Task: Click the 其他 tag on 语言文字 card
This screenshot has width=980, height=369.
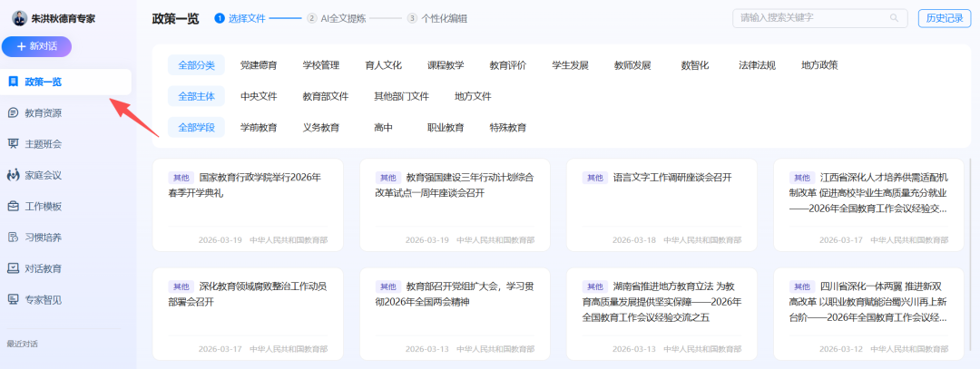Action: tap(594, 178)
